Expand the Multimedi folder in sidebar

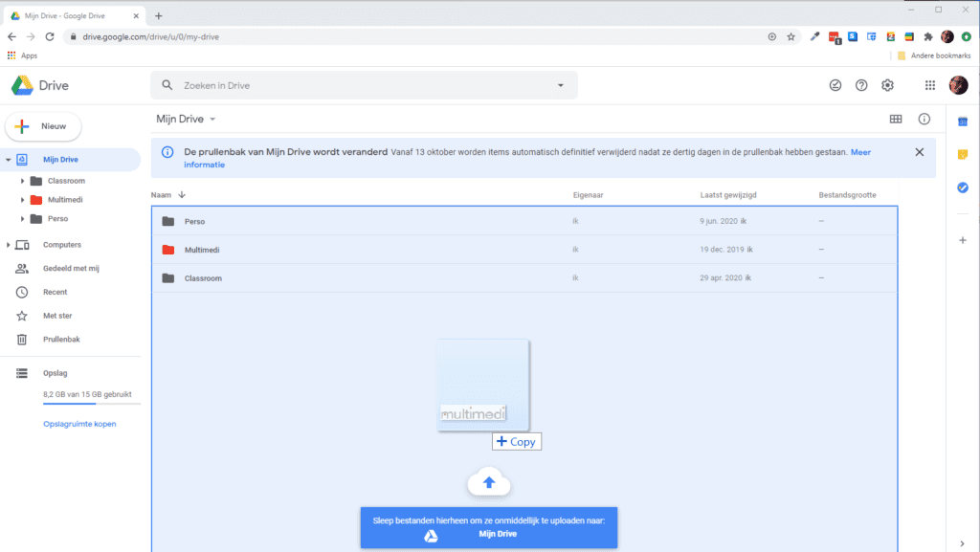pyautogui.click(x=22, y=200)
